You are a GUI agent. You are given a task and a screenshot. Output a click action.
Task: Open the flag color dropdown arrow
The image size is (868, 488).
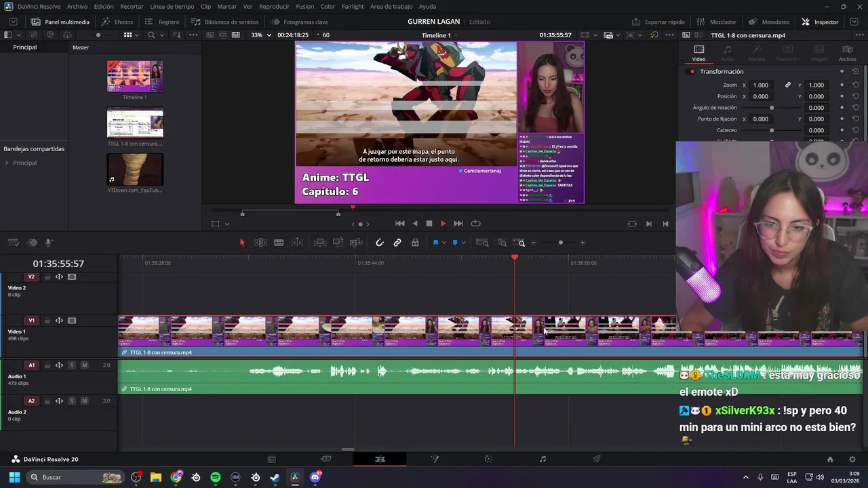coord(443,243)
